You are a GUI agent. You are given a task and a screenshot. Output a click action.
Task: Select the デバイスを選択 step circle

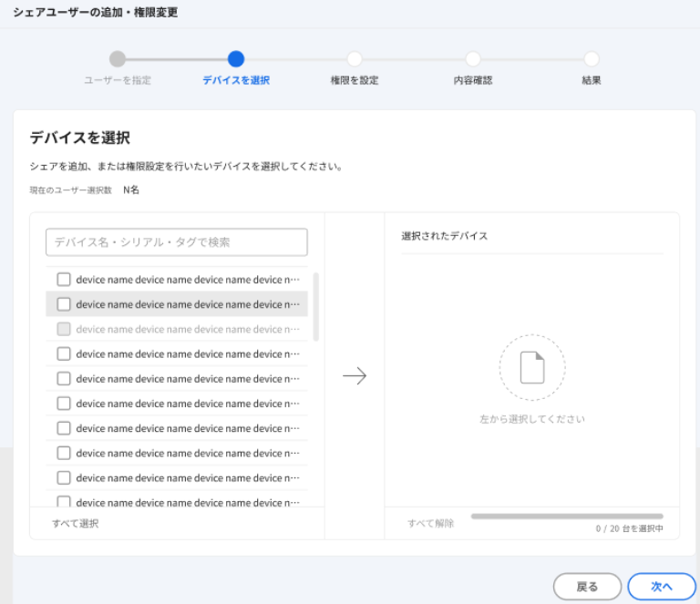tap(236, 59)
